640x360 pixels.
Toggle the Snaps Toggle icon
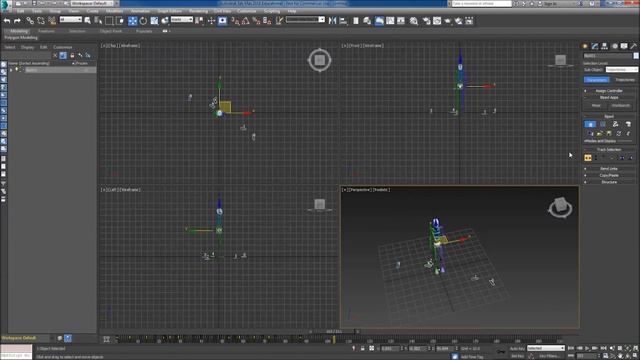[236, 21]
